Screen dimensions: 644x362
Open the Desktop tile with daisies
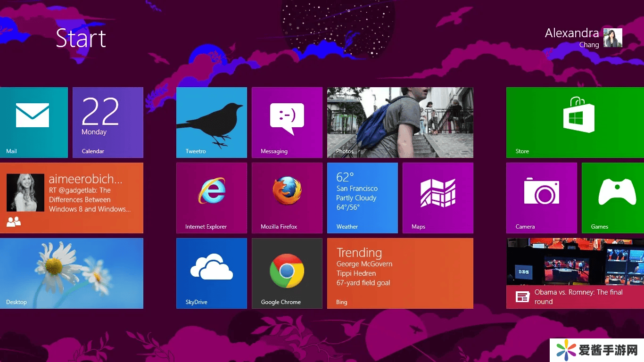(71, 273)
